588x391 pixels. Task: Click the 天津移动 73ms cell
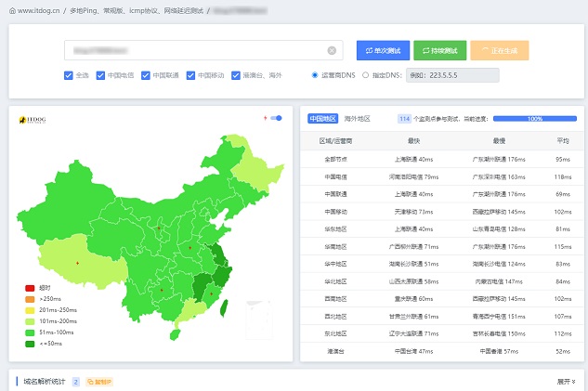click(x=413, y=212)
